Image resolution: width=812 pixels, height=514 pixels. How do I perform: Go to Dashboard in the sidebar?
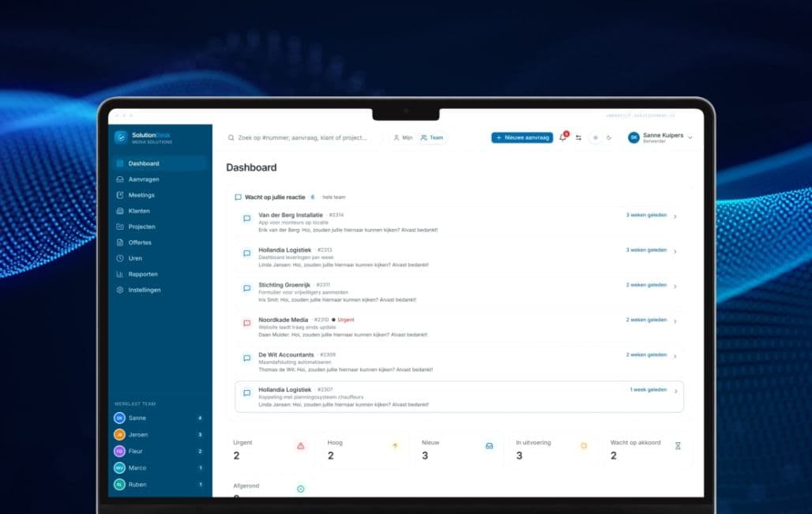160,163
